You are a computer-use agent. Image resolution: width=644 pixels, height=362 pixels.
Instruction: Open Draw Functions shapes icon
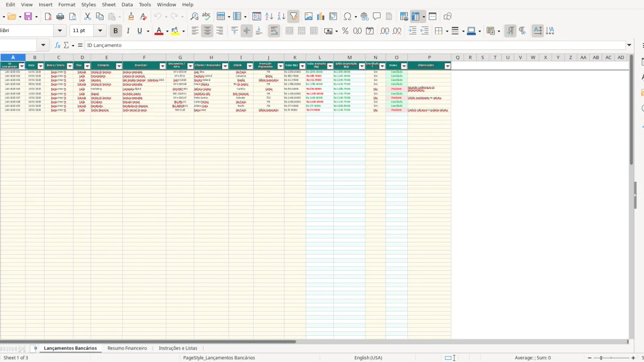coord(448,17)
